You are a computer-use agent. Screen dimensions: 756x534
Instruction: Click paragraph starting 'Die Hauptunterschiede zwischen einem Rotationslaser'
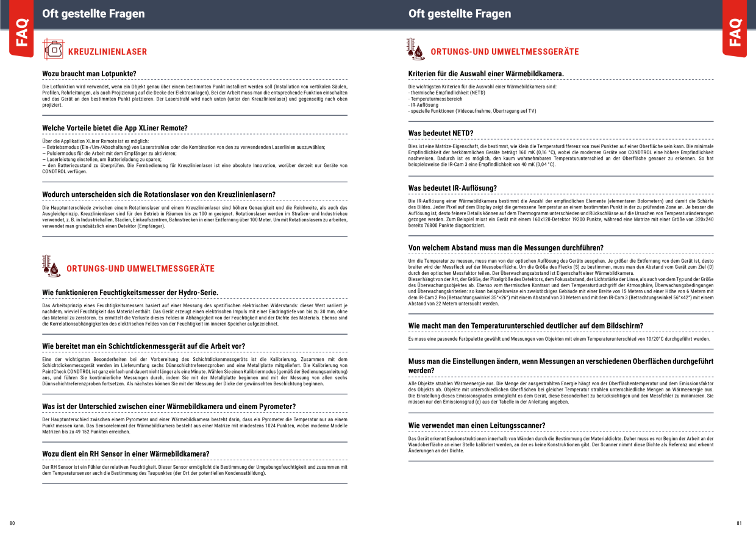coord(194,217)
